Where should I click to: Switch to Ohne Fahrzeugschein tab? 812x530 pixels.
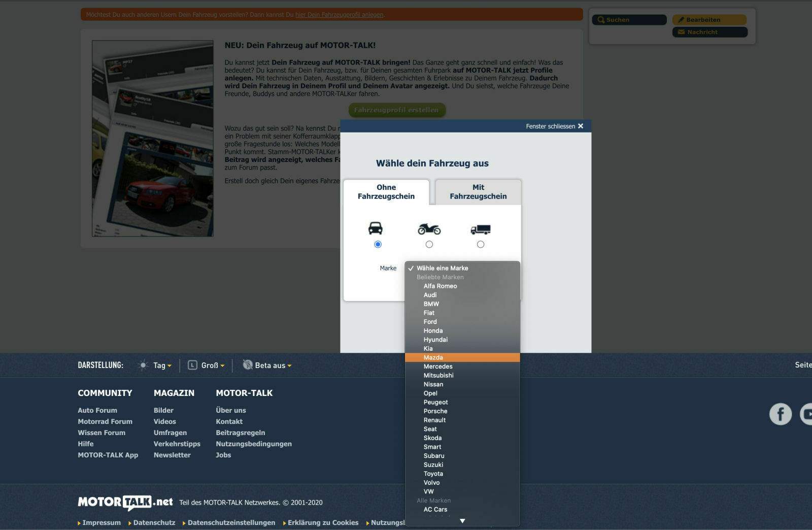pyautogui.click(x=386, y=192)
